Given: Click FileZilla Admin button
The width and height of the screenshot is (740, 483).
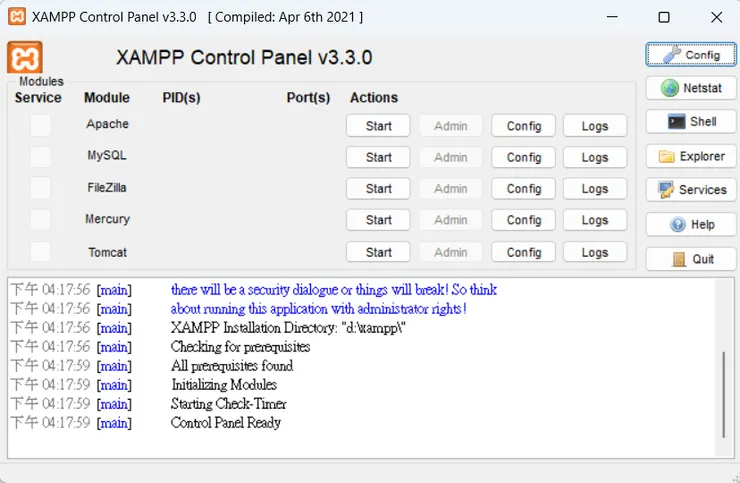Looking at the screenshot, I should coord(451,188).
